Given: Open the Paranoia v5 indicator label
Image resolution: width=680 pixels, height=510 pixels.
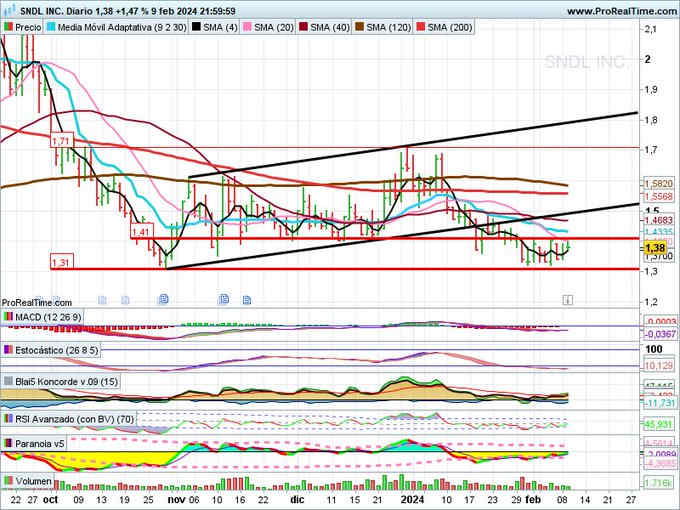Looking at the screenshot, I should point(40,444).
